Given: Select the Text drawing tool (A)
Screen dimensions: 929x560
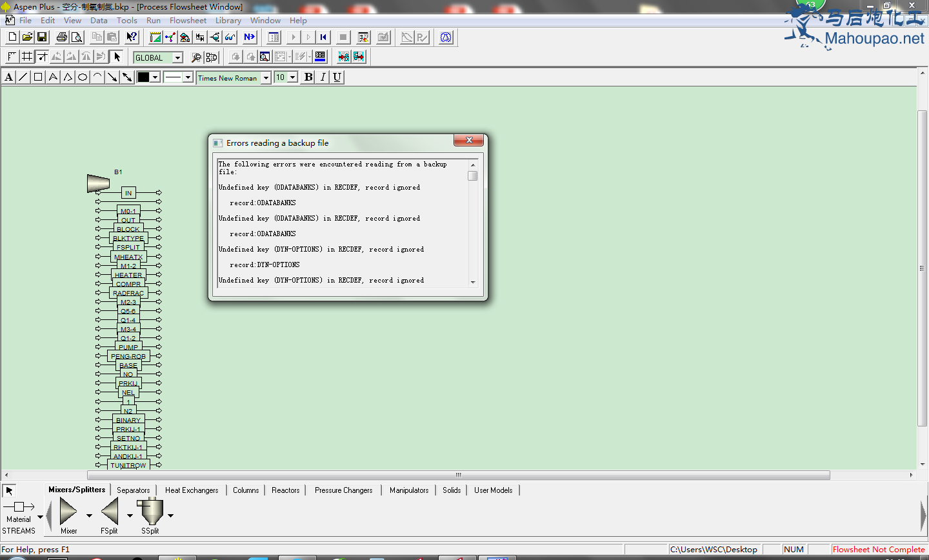Looking at the screenshot, I should (x=8, y=77).
